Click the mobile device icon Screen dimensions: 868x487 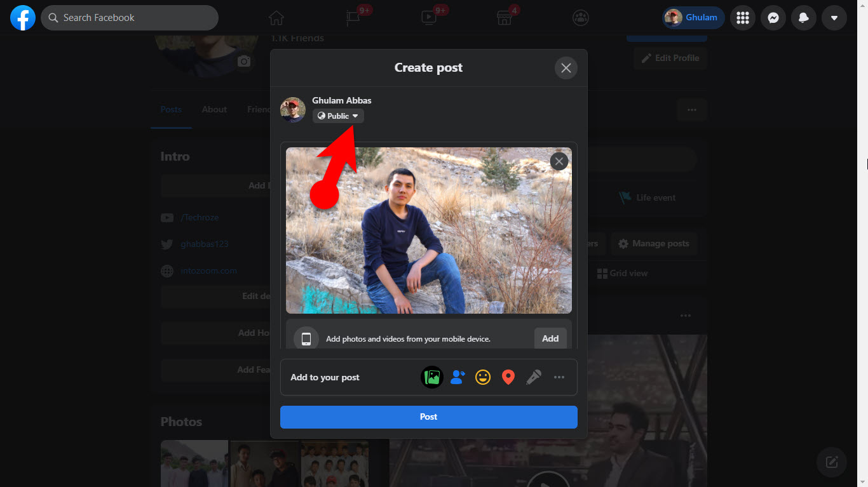[x=306, y=338]
